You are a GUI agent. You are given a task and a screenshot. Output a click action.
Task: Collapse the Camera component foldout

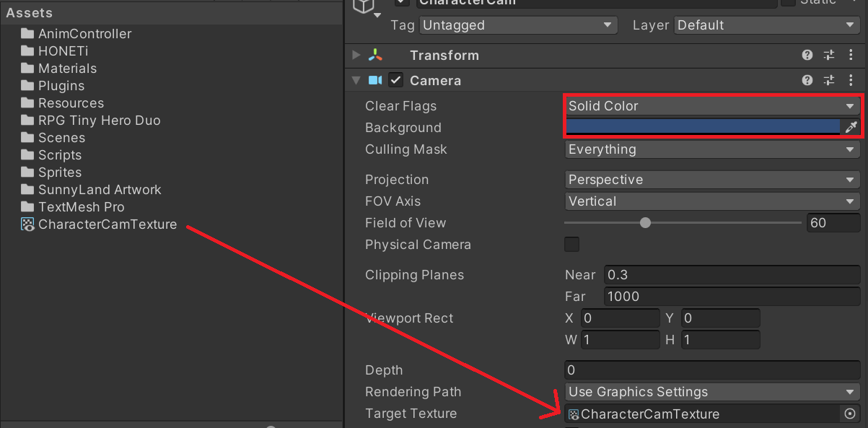point(356,80)
